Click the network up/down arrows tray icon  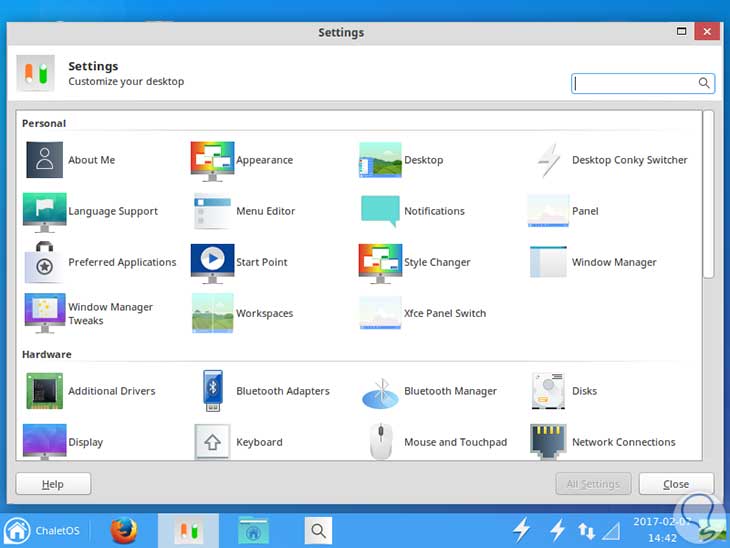pyautogui.click(x=586, y=531)
